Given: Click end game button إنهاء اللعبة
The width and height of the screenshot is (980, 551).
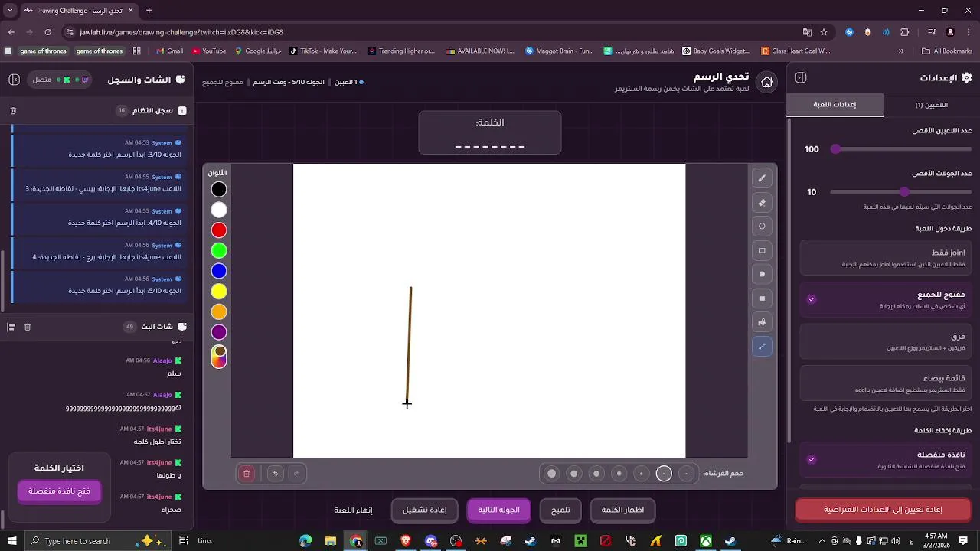Looking at the screenshot, I should [353, 510].
